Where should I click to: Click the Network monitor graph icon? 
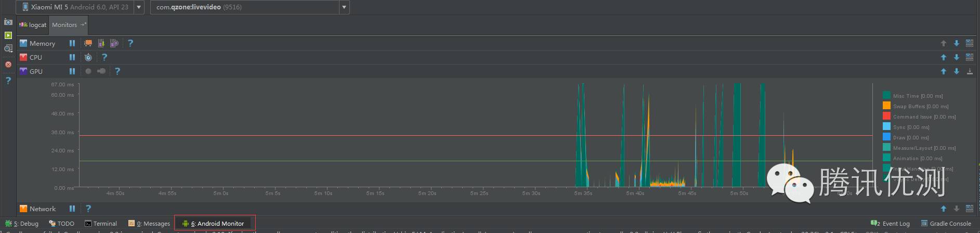click(x=23, y=209)
